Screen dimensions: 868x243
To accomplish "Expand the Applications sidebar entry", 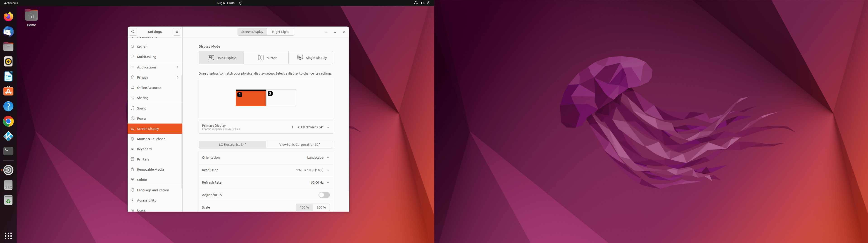I will tap(155, 67).
